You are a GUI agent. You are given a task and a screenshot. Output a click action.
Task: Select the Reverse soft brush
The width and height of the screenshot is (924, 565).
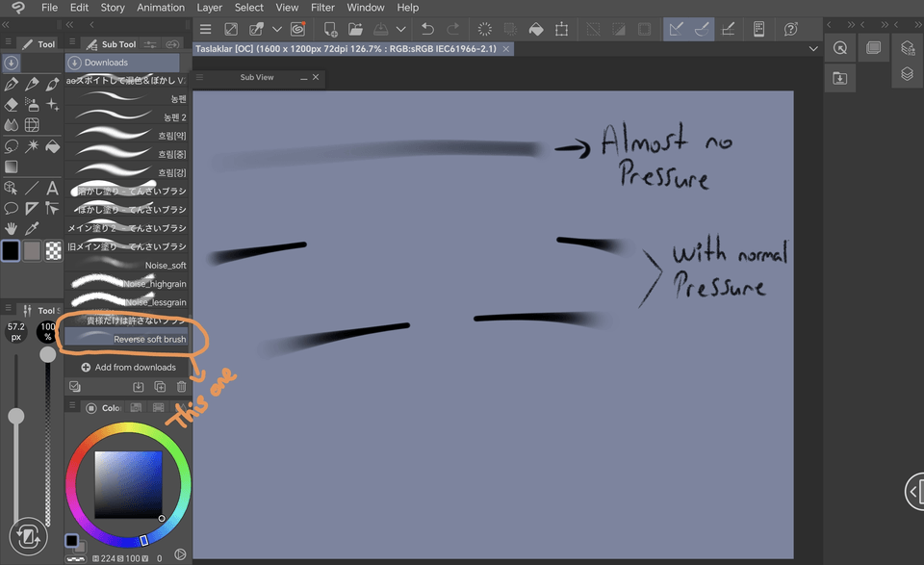click(x=126, y=340)
